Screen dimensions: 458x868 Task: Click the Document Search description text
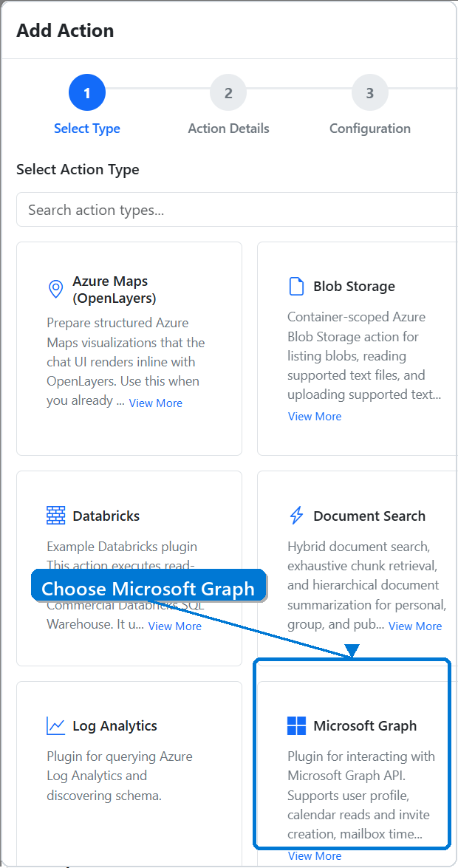367,585
